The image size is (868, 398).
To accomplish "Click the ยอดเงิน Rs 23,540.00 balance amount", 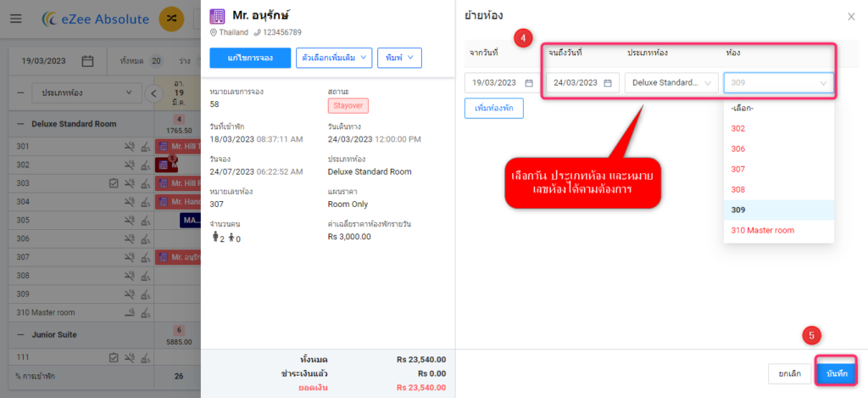I will [x=421, y=388].
